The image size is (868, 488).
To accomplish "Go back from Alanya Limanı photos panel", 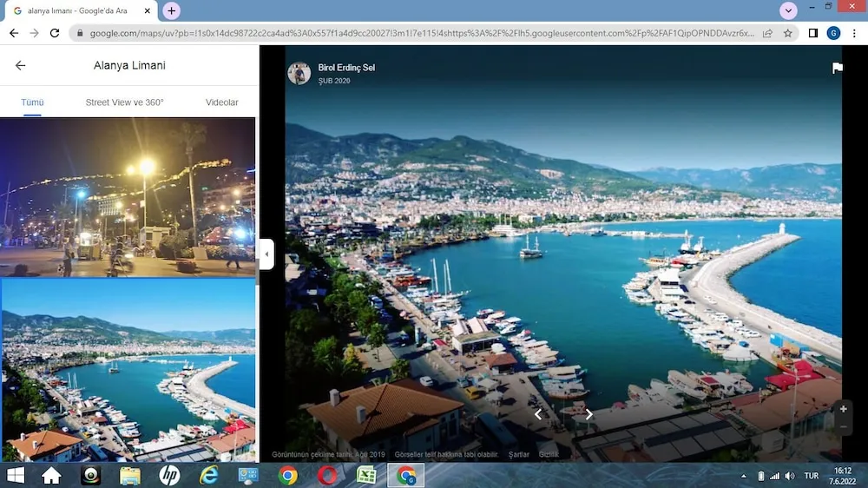I will click(x=21, y=65).
